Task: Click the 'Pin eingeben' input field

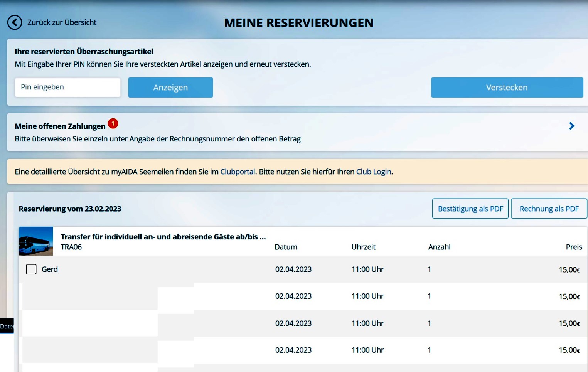Action: 67,87
